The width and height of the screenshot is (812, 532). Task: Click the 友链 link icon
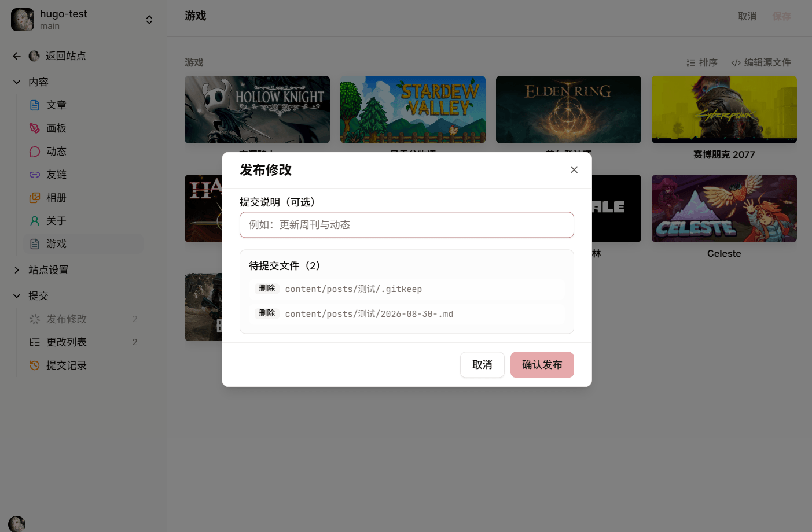point(35,175)
